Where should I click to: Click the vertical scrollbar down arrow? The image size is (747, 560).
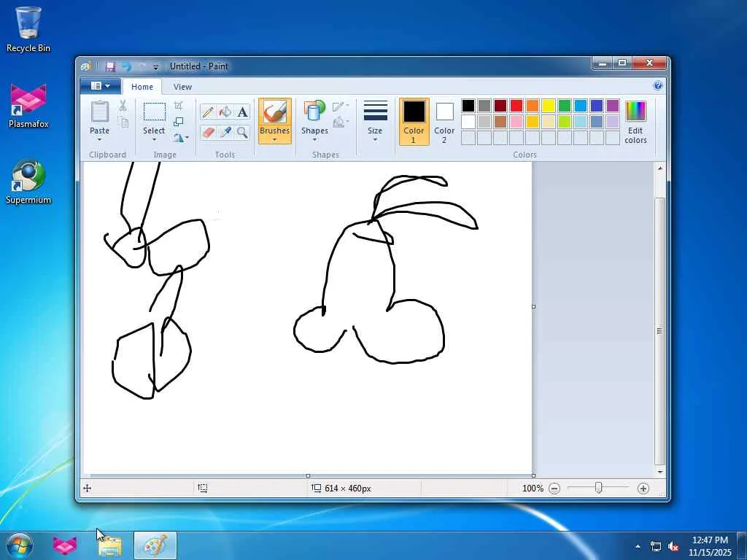[x=659, y=472]
